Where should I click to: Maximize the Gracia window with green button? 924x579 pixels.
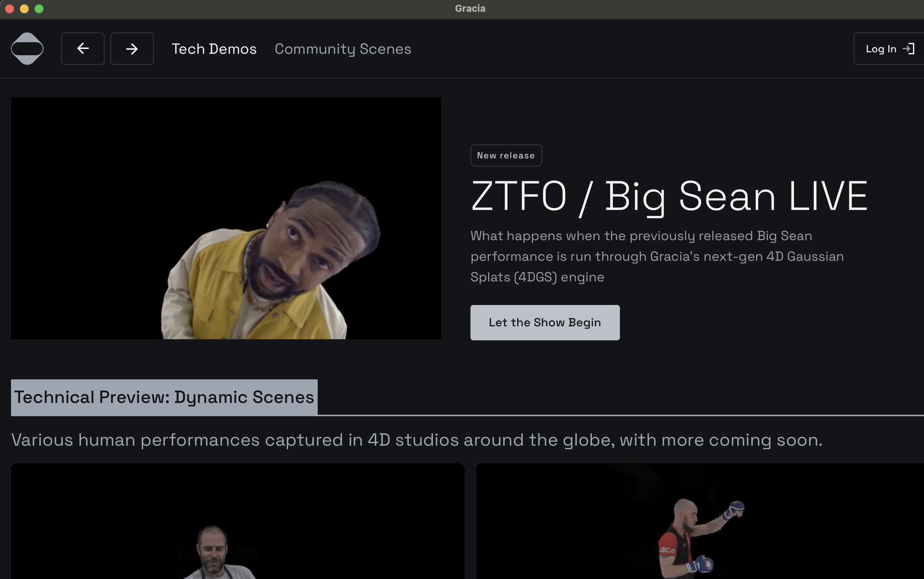39,9
